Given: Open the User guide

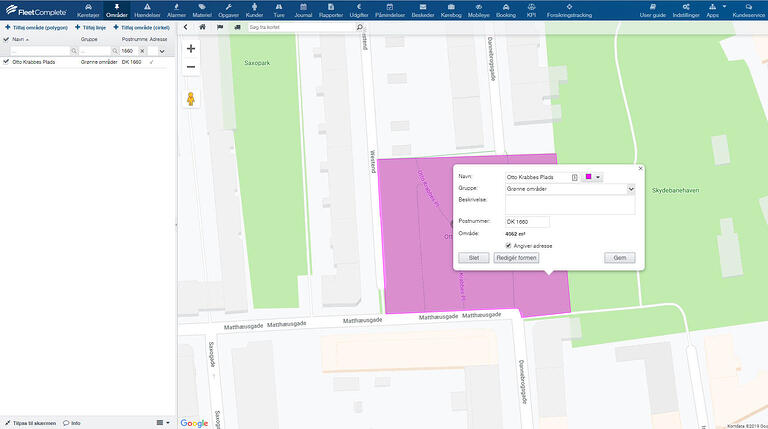Looking at the screenshot, I should [x=652, y=10].
